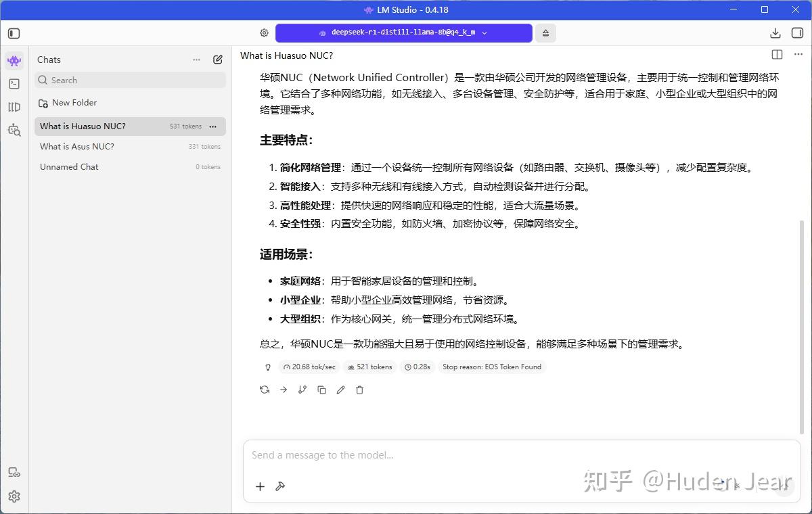Open options for What is Huasuo NUC chat
The height and width of the screenshot is (514, 812).
(x=212, y=126)
